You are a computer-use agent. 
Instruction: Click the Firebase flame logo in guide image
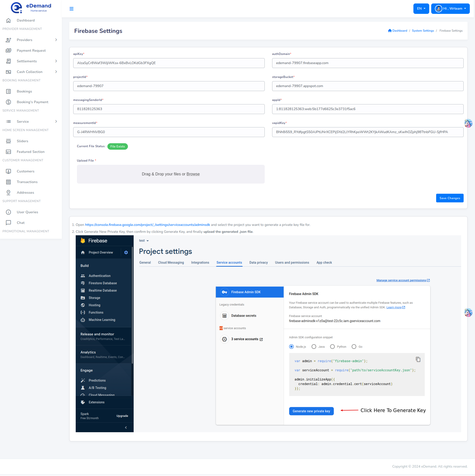point(83,241)
